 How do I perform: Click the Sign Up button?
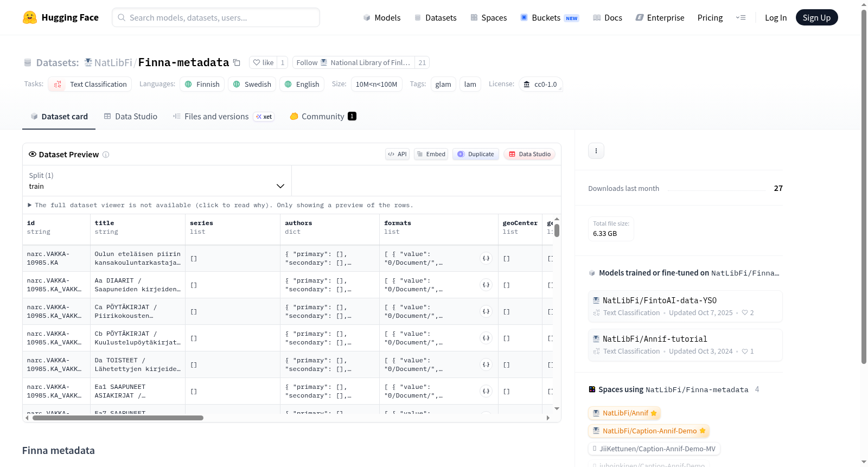tap(816, 17)
